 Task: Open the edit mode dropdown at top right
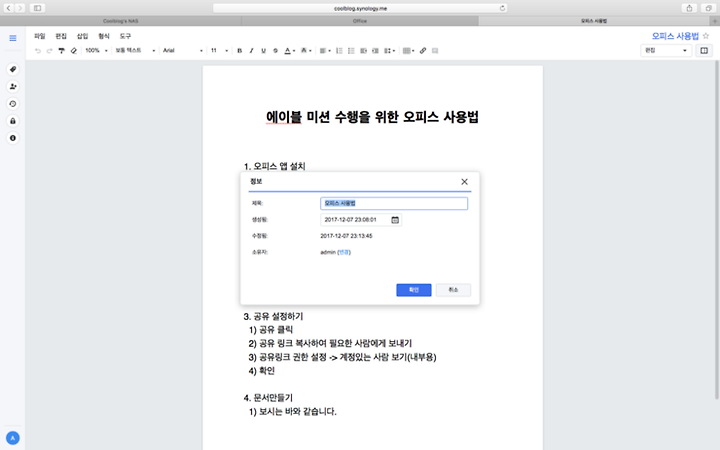tap(666, 51)
